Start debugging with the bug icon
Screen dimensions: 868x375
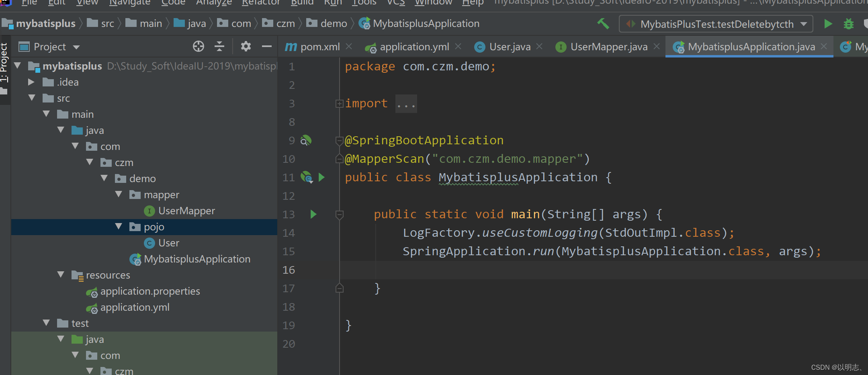pyautogui.click(x=849, y=24)
